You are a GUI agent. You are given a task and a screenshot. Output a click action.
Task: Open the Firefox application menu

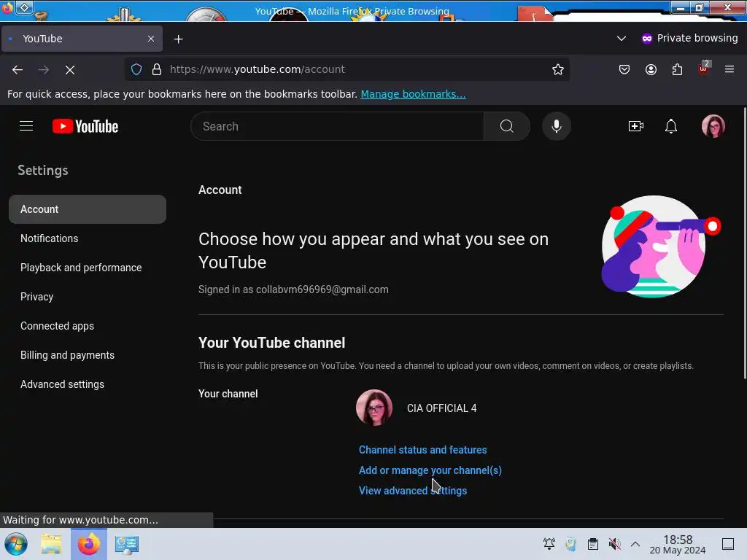[x=729, y=69]
